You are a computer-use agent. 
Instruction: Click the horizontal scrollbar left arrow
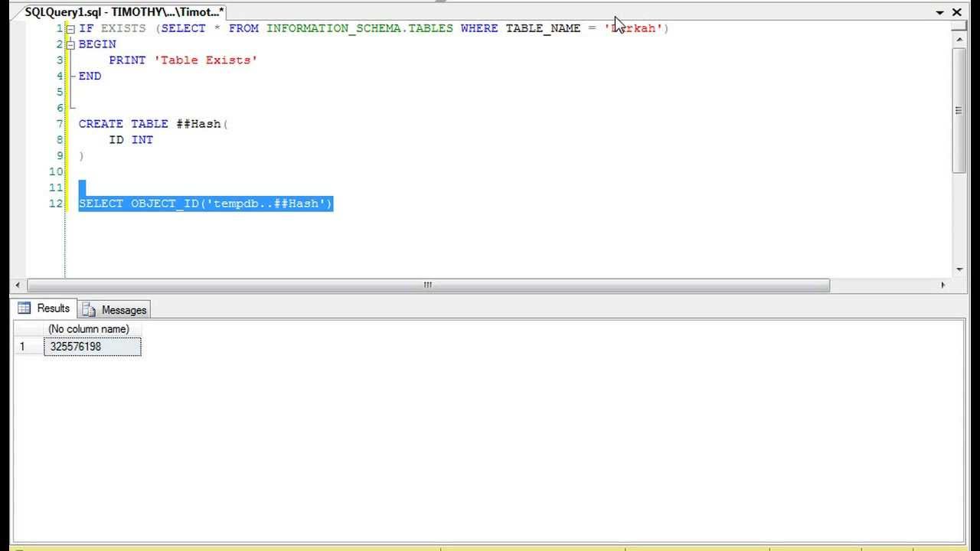[x=18, y=285]
